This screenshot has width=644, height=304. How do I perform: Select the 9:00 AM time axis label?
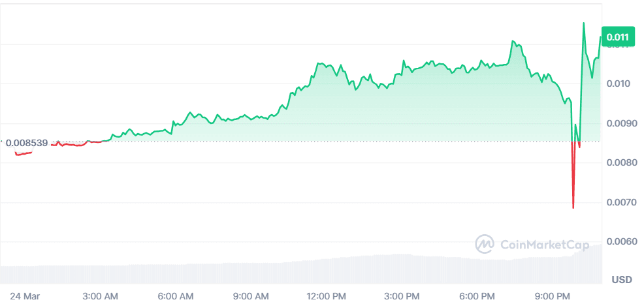251,297
